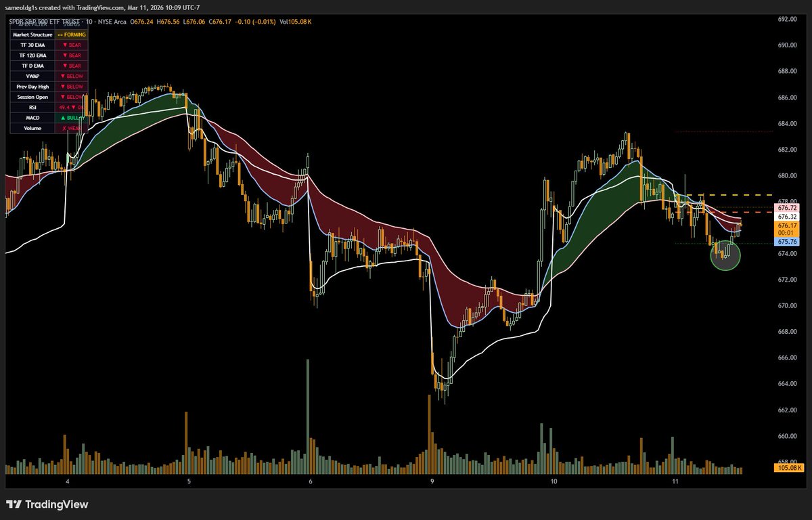The image size is (812, 520).
Task: Click the white 676.32 price label
Action: pyautogui.click(x=787, y=217)
